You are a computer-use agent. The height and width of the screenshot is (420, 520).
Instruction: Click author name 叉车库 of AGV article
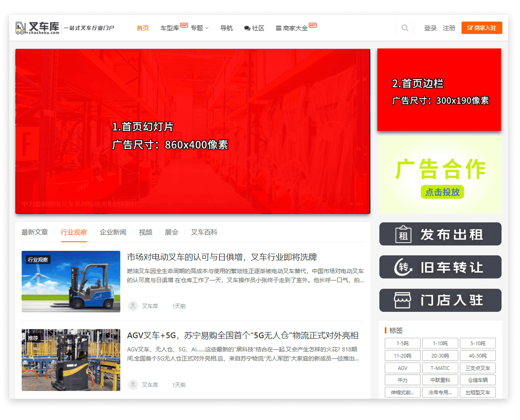pos(150,384)
